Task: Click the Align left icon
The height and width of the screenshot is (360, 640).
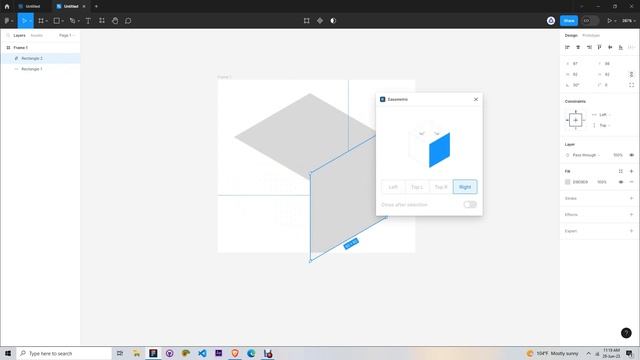Action: point(567,47)
